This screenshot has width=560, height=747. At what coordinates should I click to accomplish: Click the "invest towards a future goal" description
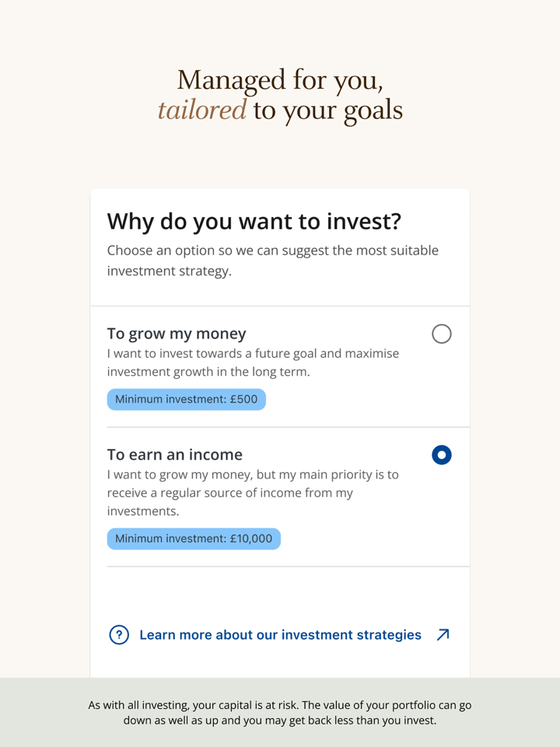click(x=253, y=353)
